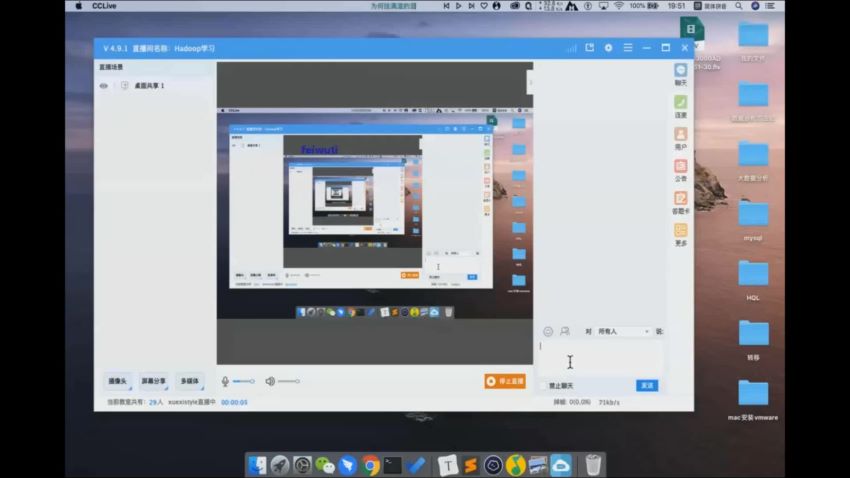The width and height of the screenshot is (850, 478).
Task: Expand the 所有人 recipient dropdown
Action: (622, 331)
